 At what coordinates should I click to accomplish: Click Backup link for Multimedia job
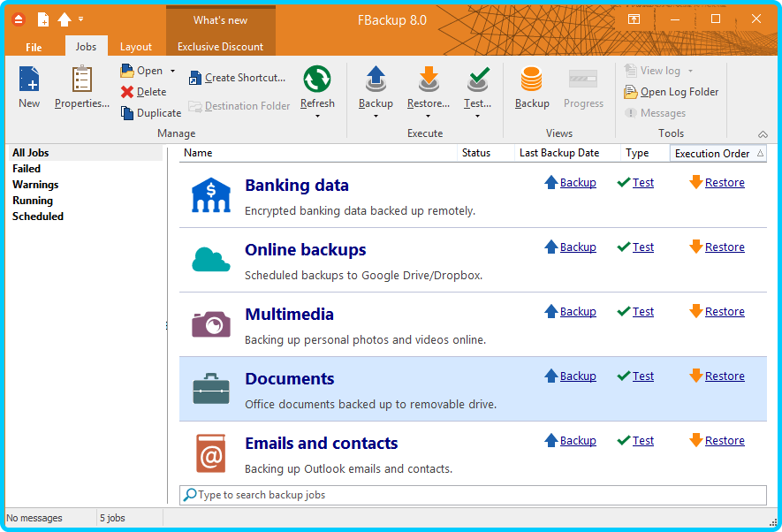(x=577, y=312)
